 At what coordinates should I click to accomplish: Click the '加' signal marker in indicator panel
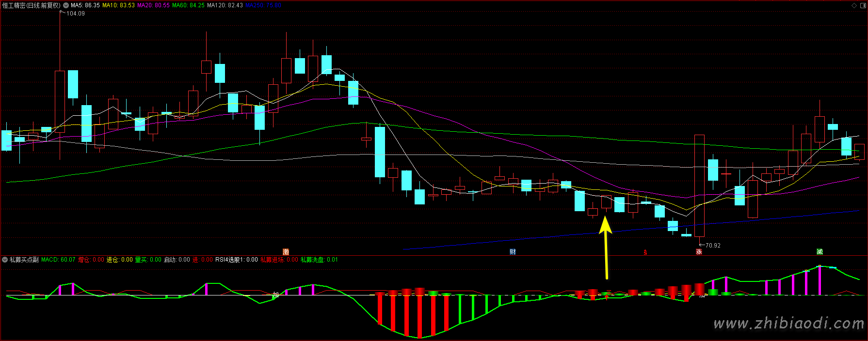275,294
